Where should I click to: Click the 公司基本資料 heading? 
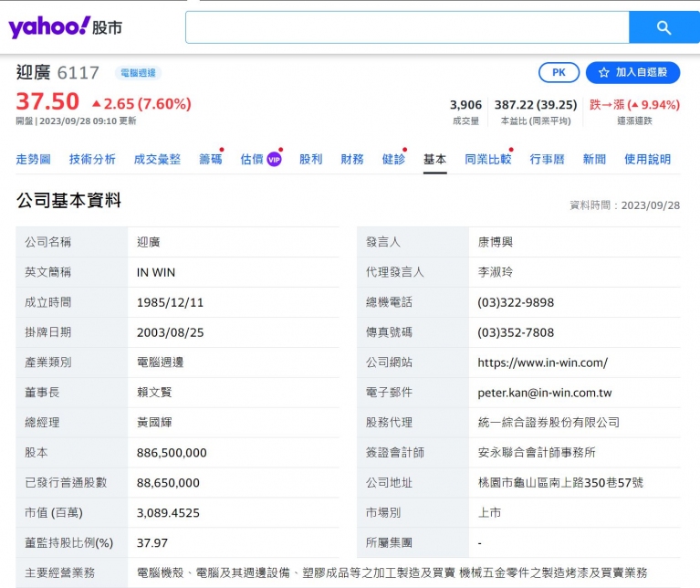click(x=68, y=201)
